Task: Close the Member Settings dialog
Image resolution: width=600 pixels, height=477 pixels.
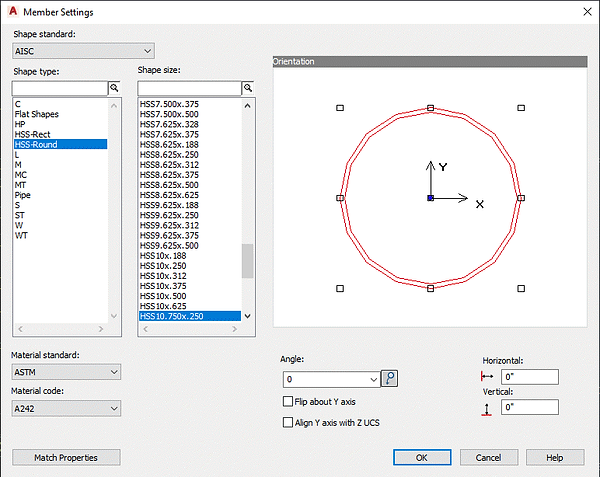Action: 587,12
